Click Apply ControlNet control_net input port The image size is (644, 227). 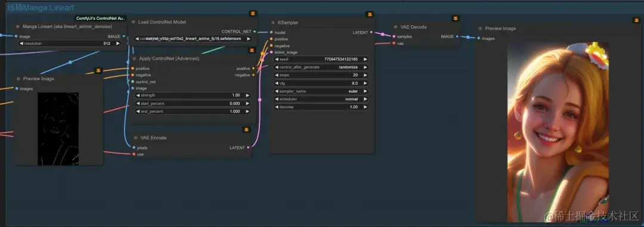(132, 81)
